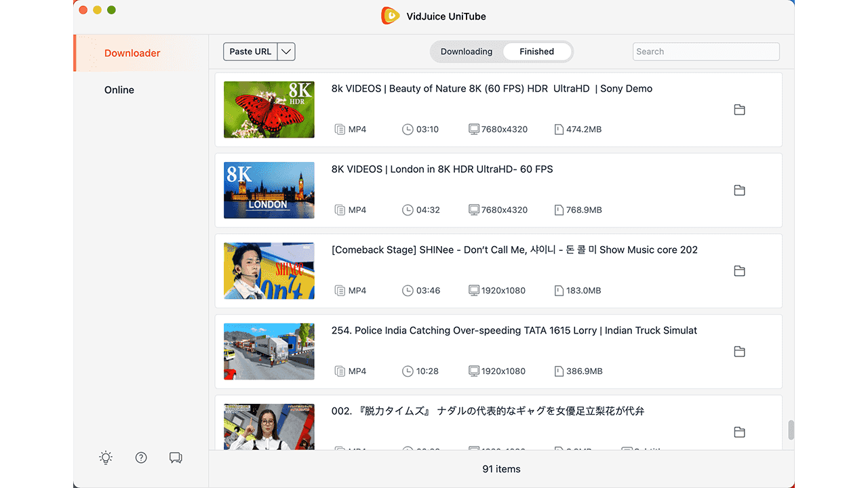Click the 04:32 duration text
Viewport: 868px width, 488px height.
point(428,210)
